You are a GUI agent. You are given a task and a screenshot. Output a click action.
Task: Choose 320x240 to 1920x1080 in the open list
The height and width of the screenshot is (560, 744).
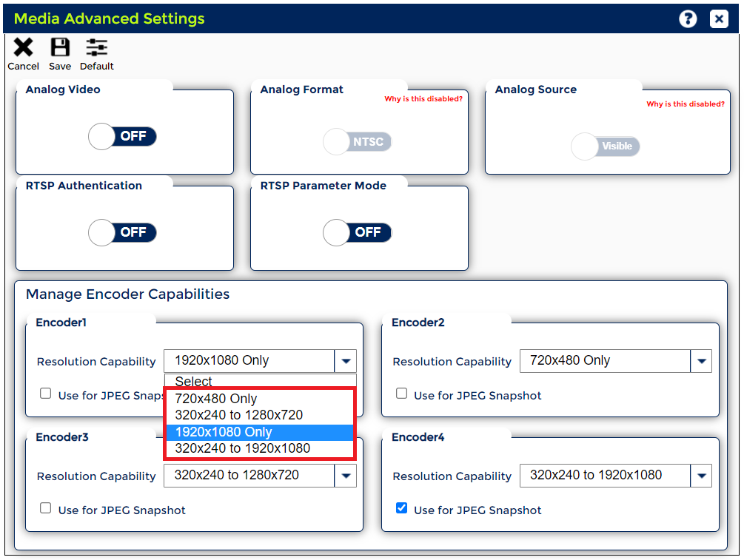point(260,448)
